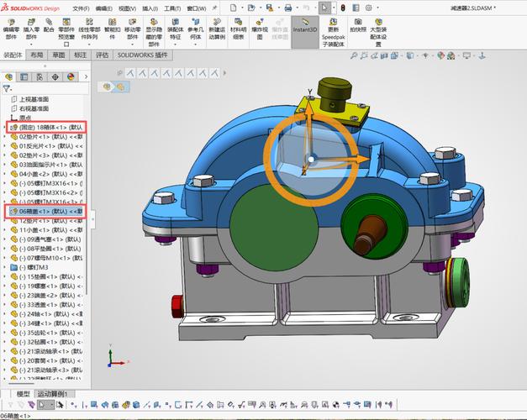Open the 文件(F) menu
Viewport: 527px width, 420px height.
(81, 8)
